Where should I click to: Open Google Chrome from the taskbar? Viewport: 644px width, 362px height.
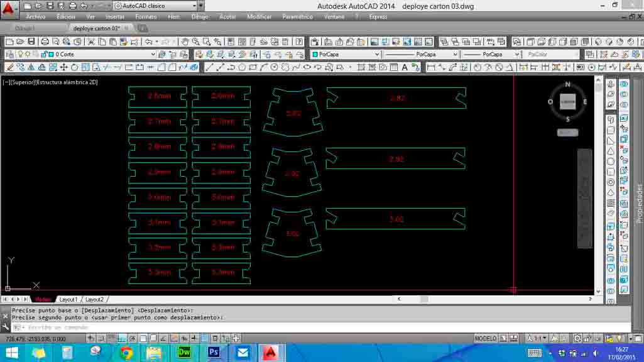click(126, 353)
